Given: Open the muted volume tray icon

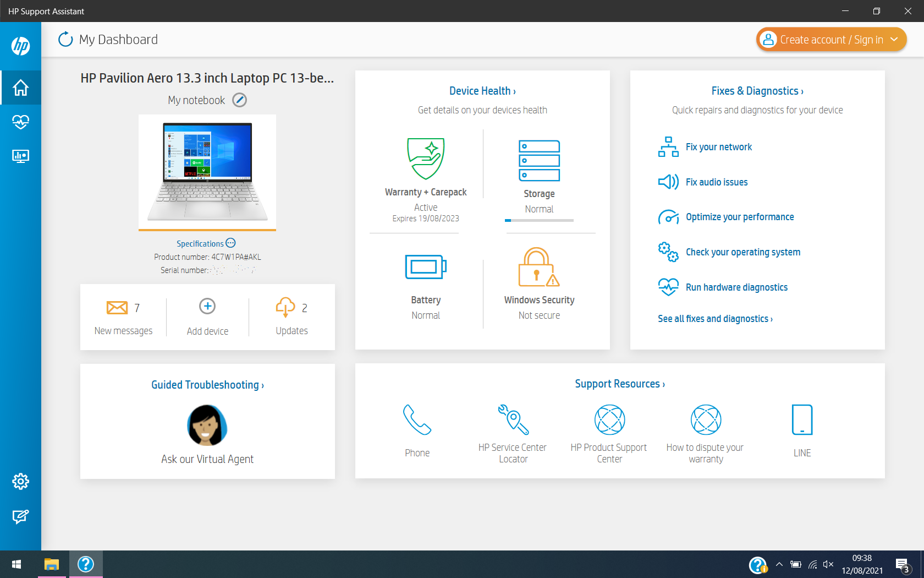Looking at the screenshot, I should 828,564.
